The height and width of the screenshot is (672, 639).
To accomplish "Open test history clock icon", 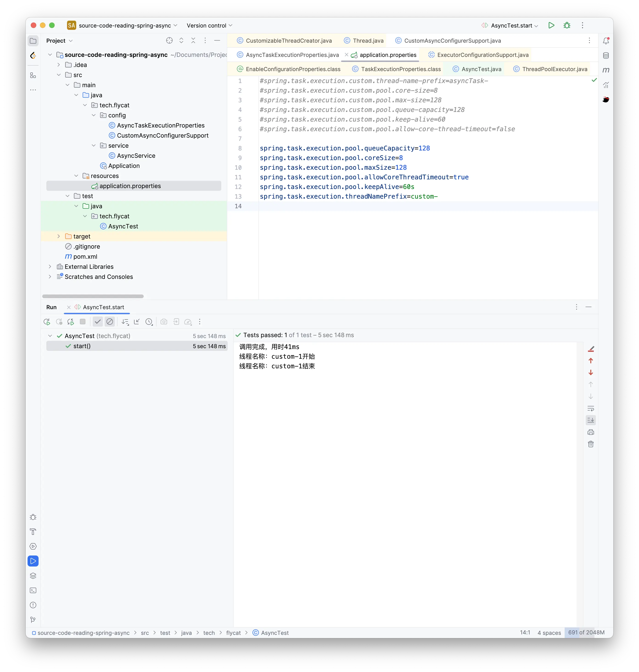I will tap(149, 322).
